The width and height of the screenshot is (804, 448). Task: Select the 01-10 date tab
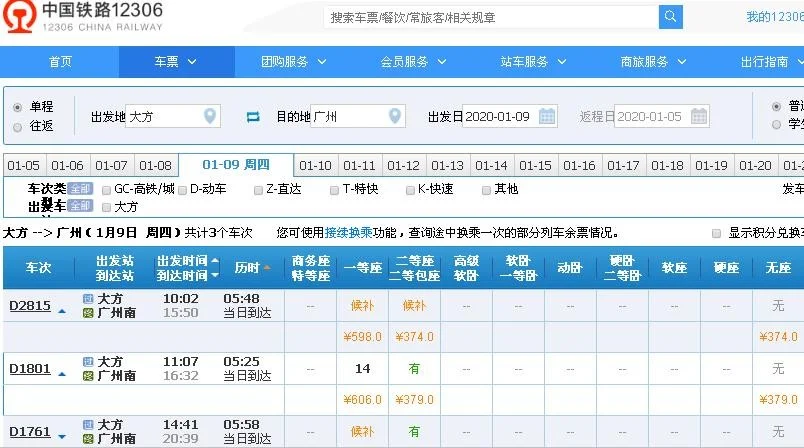tap(315, 166)
